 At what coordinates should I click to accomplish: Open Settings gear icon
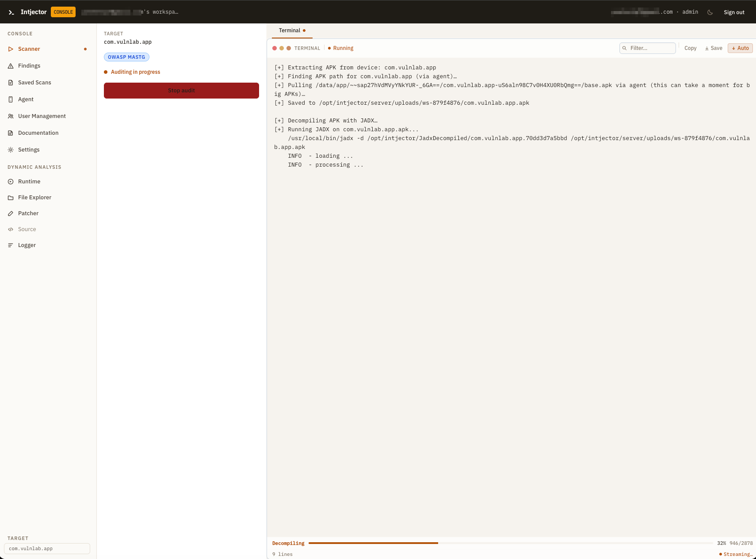tap(11, 150)
